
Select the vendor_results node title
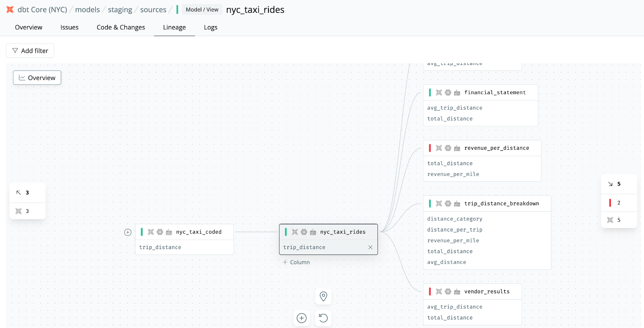[487, 291]
